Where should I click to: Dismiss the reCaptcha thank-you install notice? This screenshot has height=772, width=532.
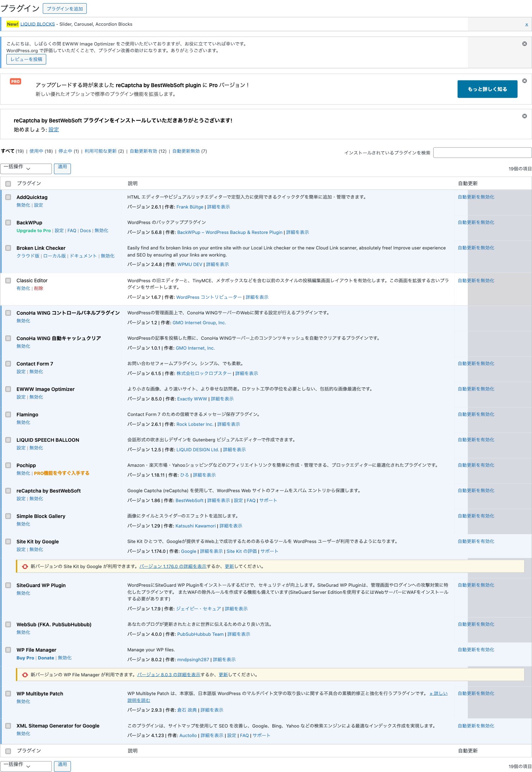525,116
